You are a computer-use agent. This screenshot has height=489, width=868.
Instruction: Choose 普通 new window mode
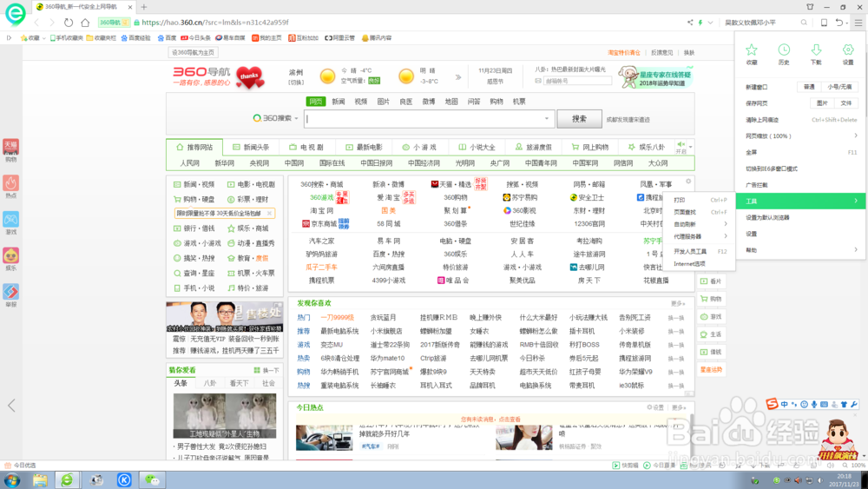pyautogui.click(x=809, y=87)
